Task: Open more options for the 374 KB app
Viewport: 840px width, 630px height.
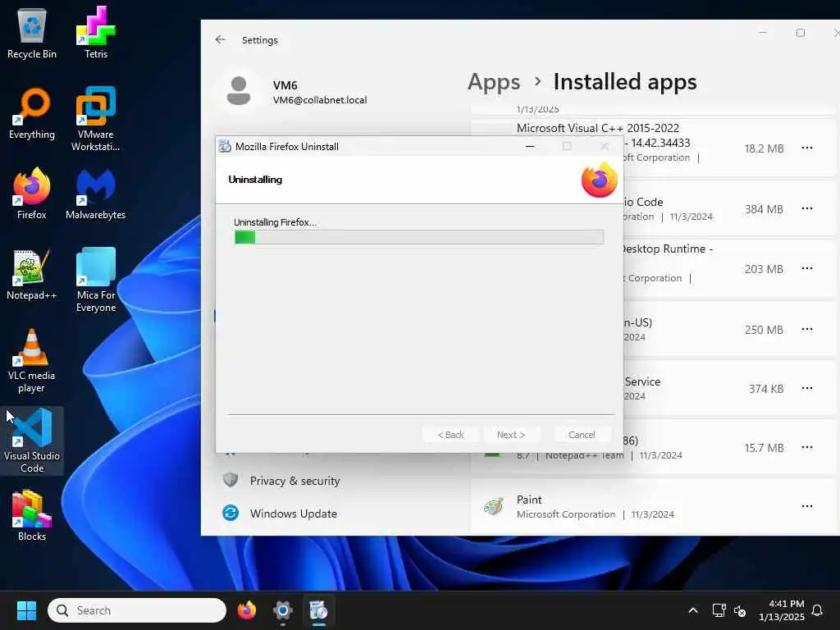Action: (807, 388)
